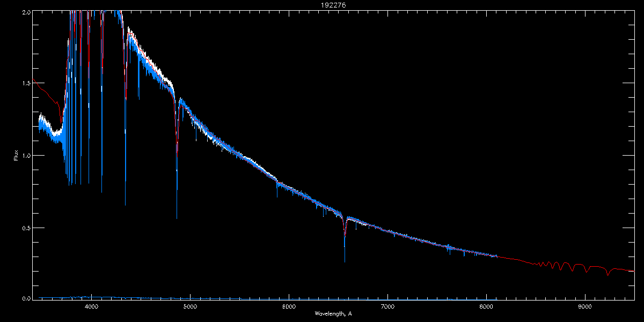Image resolution: width=644 pixels, height=322 pixels.
Task: Click the y-axis tick label 0.5
Action: pos(25,228)
